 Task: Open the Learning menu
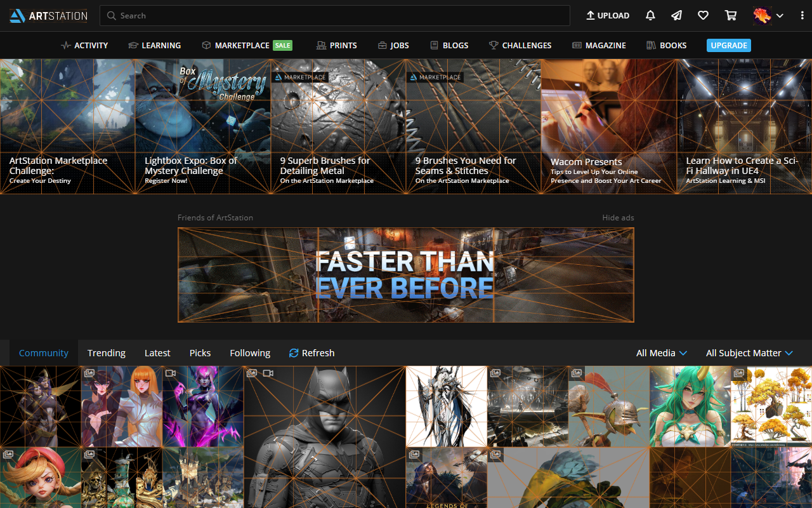point(154,45)
